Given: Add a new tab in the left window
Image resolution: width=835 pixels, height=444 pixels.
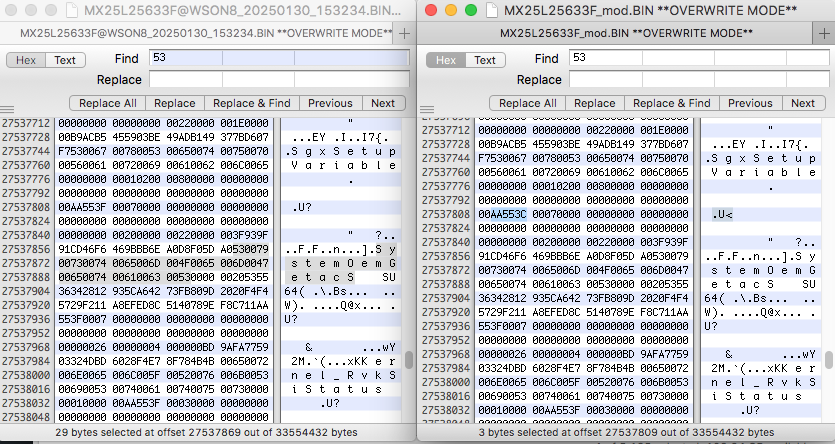Looking at the screenshot, I should click(x=404, y=34).
